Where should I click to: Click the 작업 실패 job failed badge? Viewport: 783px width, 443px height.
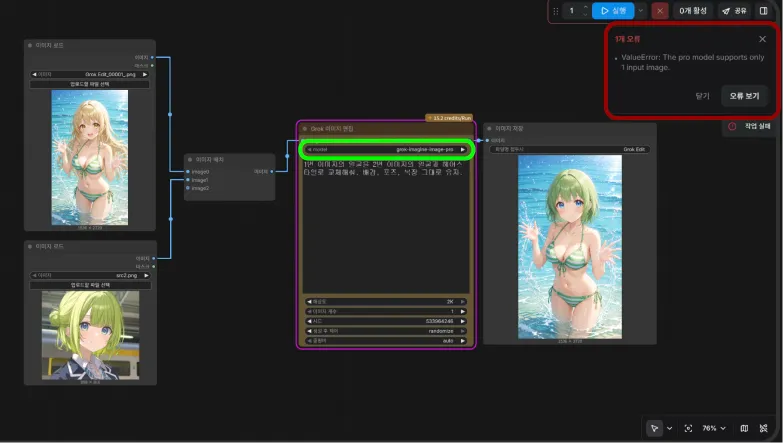tap(751, 126)
